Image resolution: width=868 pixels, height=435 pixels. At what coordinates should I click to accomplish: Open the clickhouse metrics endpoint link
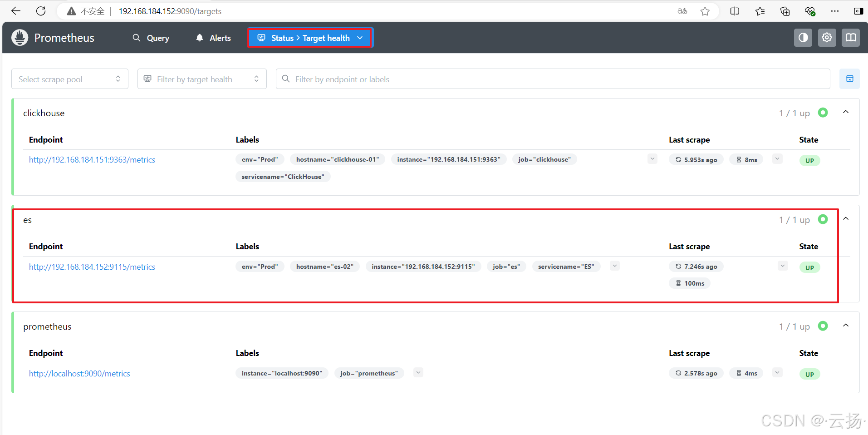coord(92,160)
